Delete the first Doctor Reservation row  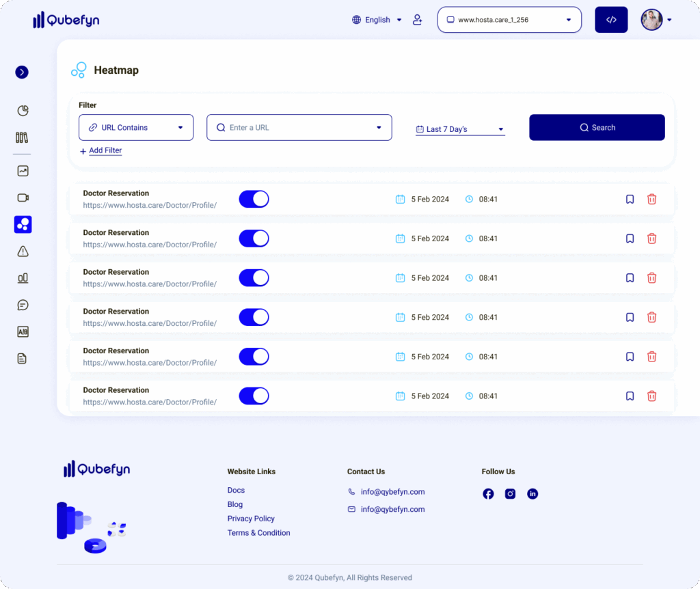click(x=651, y=199)
